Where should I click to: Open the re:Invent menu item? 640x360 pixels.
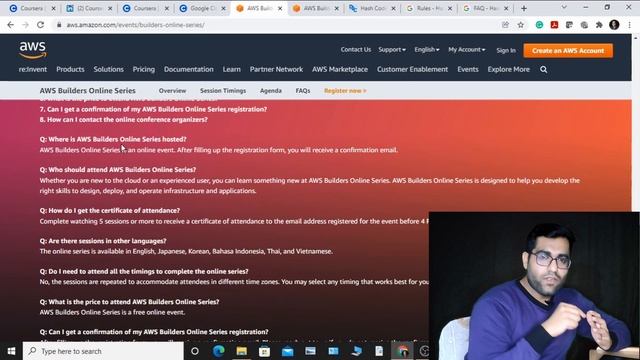click(x=33, y=69)
